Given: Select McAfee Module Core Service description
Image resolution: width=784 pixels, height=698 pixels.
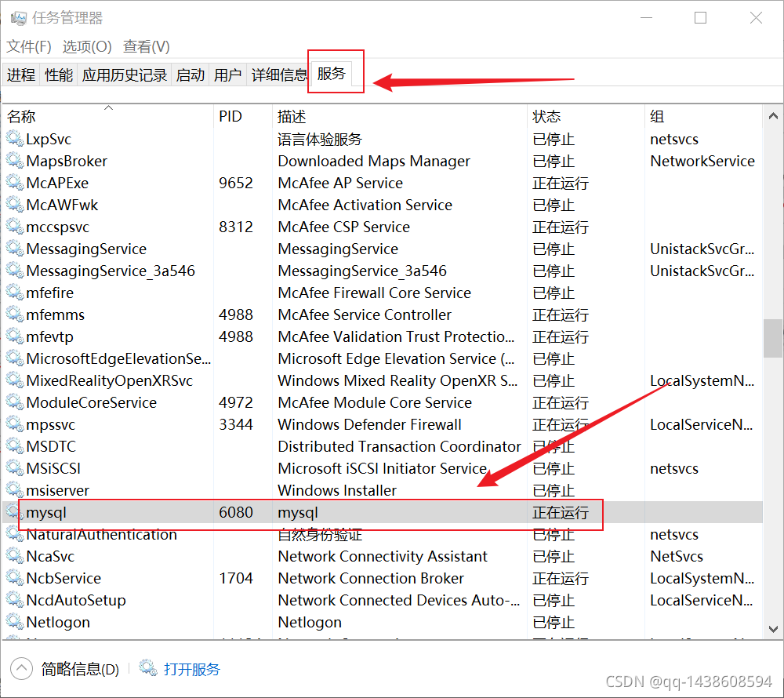Looking at the screenshot, I should 375,402.
